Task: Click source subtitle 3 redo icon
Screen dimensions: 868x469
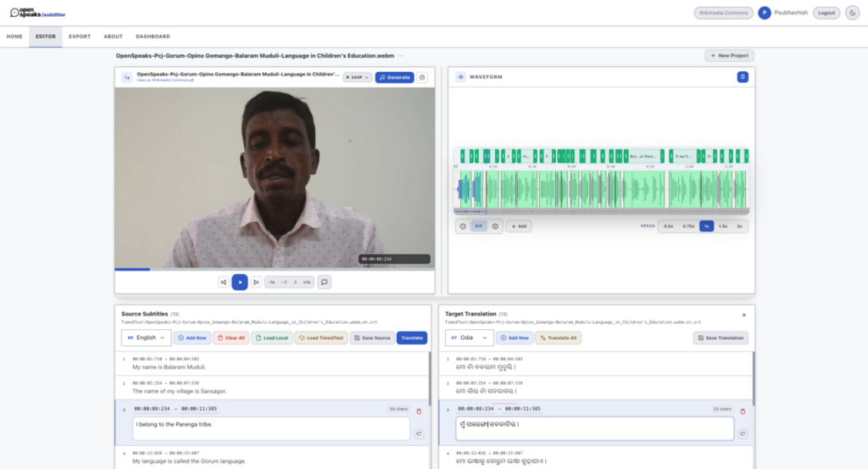Action: tap(419, 434)
